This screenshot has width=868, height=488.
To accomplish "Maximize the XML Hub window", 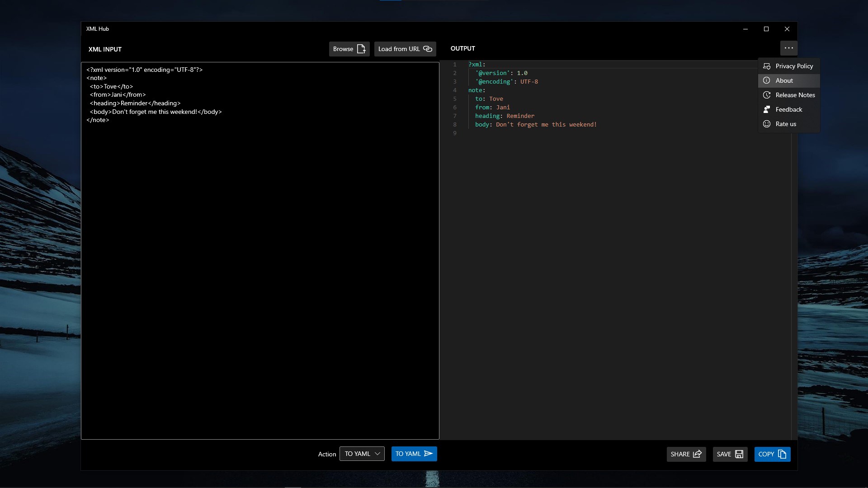I will click(766, 29).
